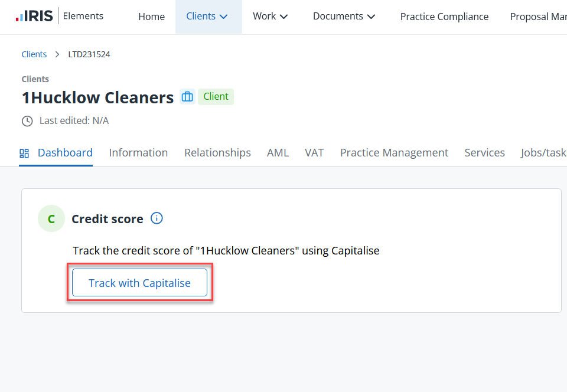The image size is (567, 392).
Task: Select the AML tab
Action: pos(278,153)
